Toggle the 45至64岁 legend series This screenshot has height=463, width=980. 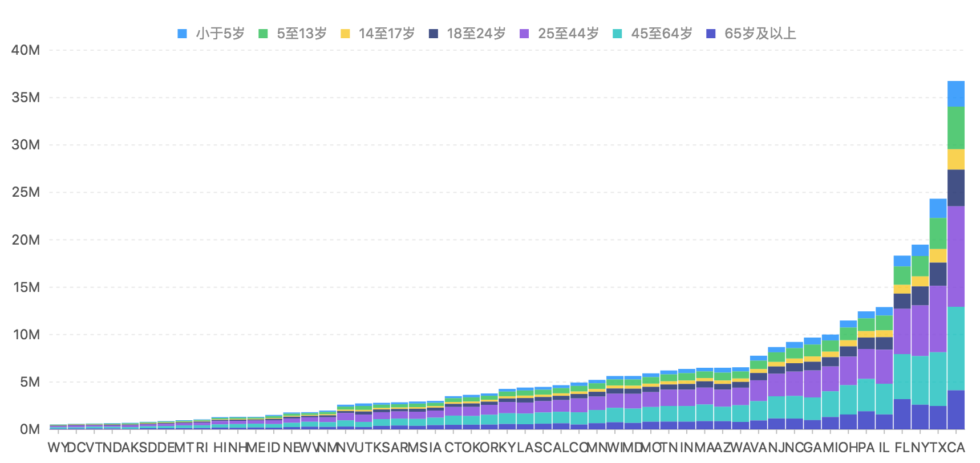653,34
